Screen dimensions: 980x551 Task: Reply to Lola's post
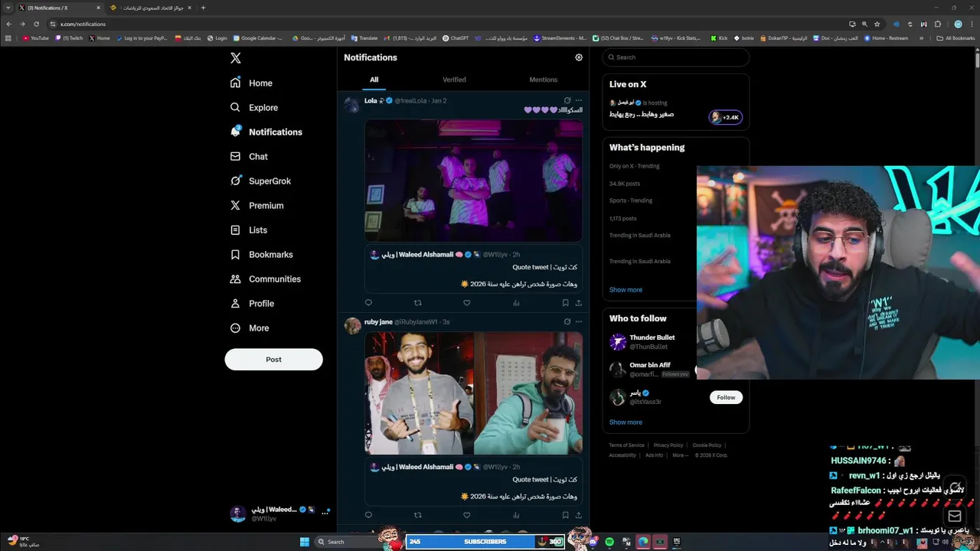pyautogui.click(x=368, y=303)
